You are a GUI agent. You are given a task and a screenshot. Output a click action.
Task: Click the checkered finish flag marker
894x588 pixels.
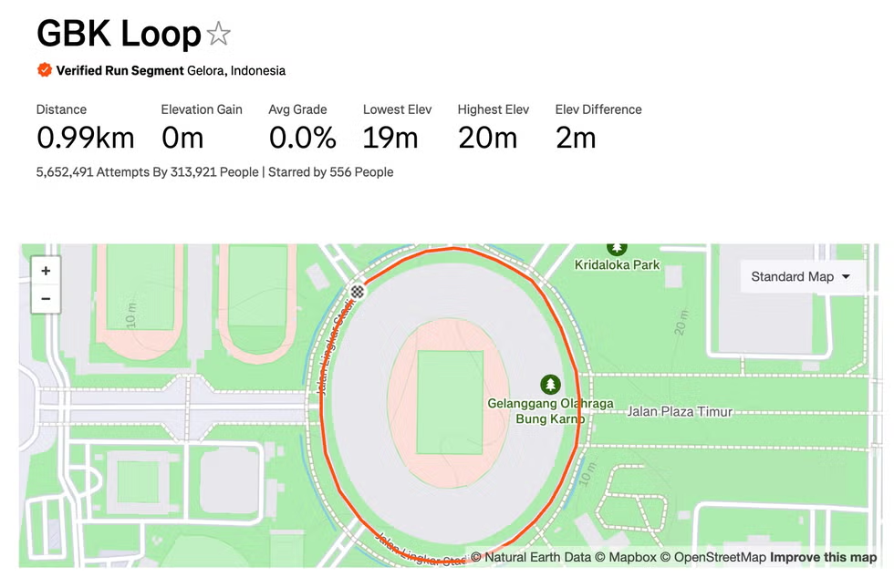[x=359, y=292]
